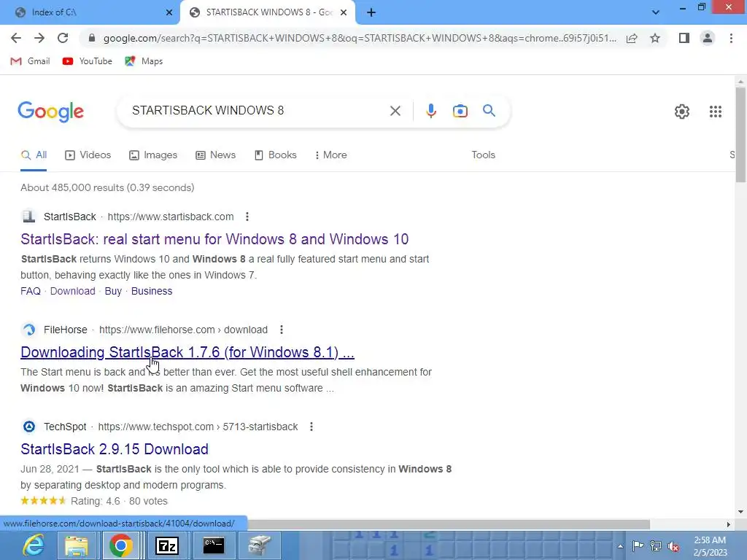This screenshot has width=747, height=560.
Task: Open 'StartIsBack 2.9.15 Download' result
Action: click(x=115, y=449)
